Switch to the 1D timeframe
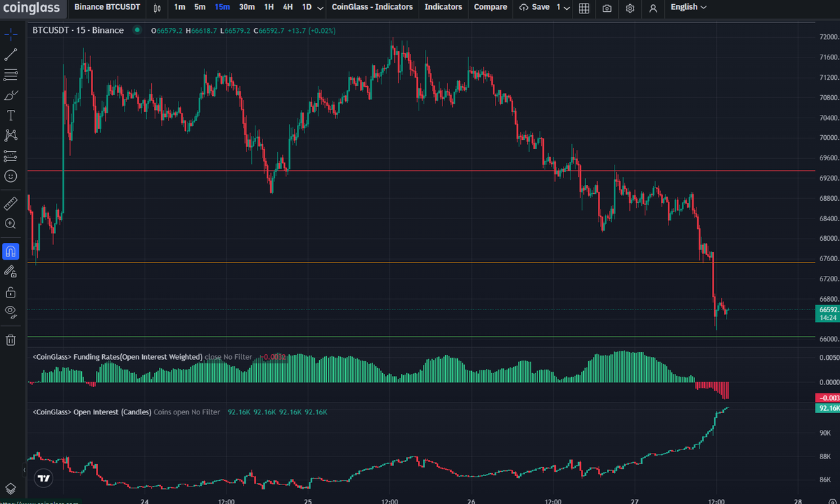The image size is (840, 504). (x=307, y=7)
